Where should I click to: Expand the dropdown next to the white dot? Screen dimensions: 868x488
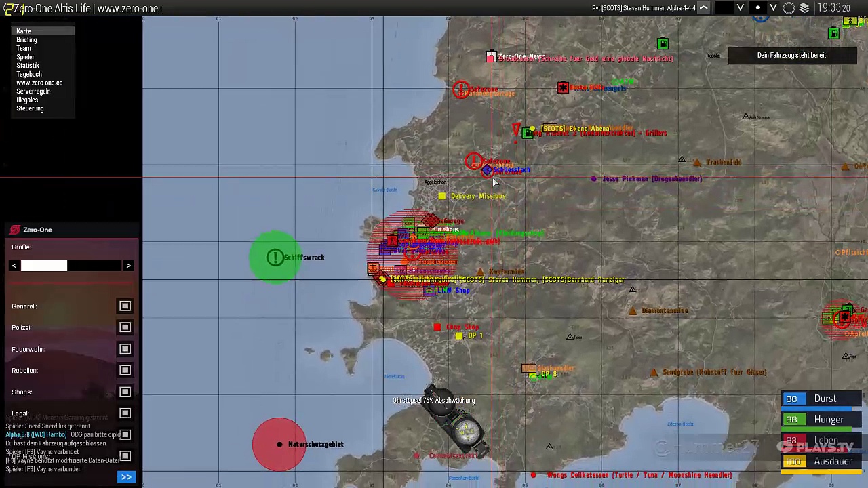click(773, 8)
